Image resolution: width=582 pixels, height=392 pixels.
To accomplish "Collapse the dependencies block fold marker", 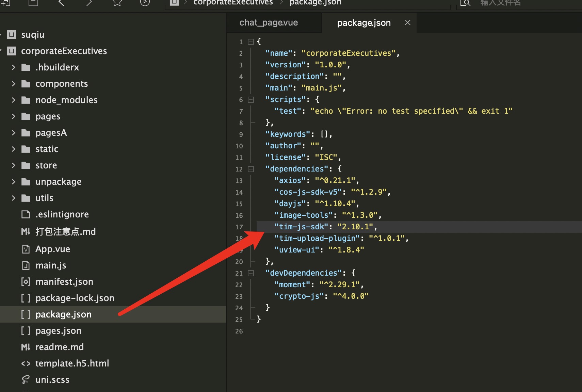I will pos(251,169).
